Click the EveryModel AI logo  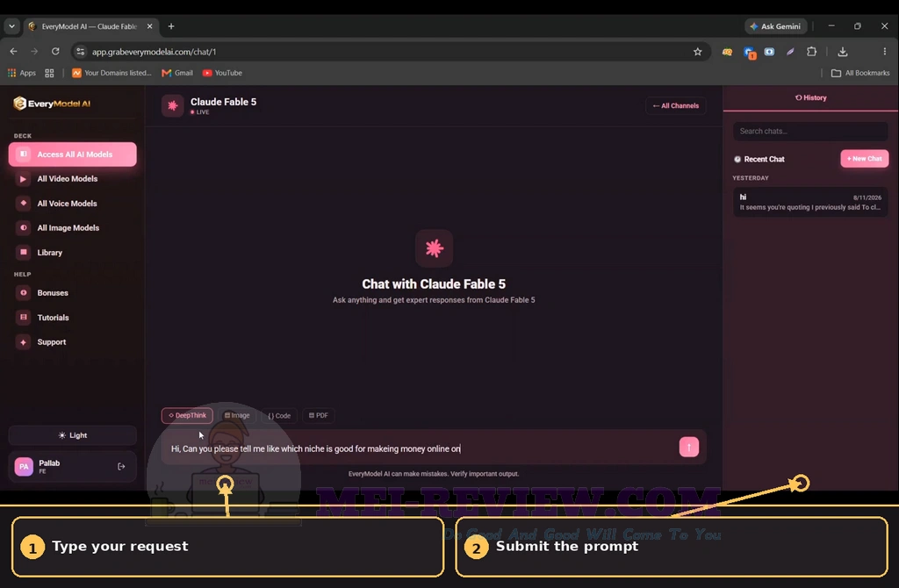[52, 104]
